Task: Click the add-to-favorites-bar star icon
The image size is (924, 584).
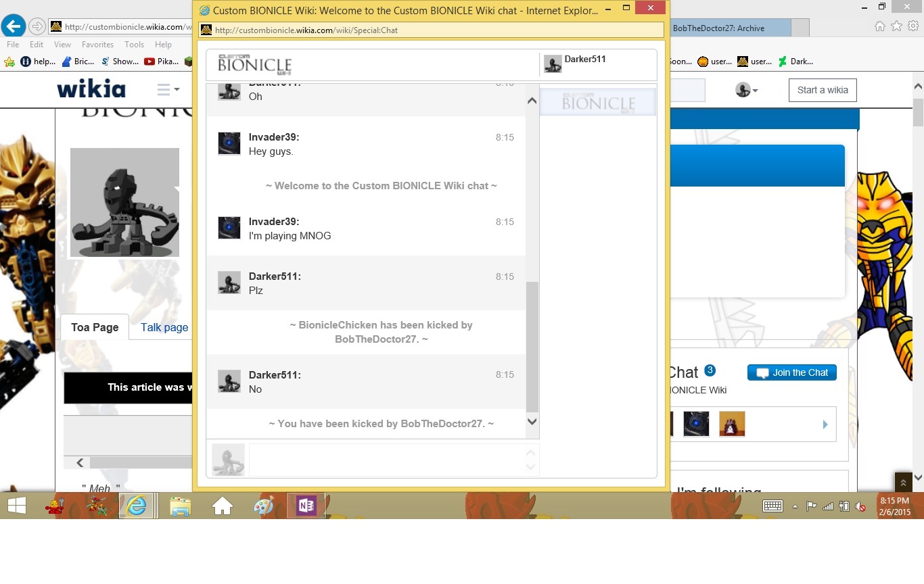Action: point(9,62)
